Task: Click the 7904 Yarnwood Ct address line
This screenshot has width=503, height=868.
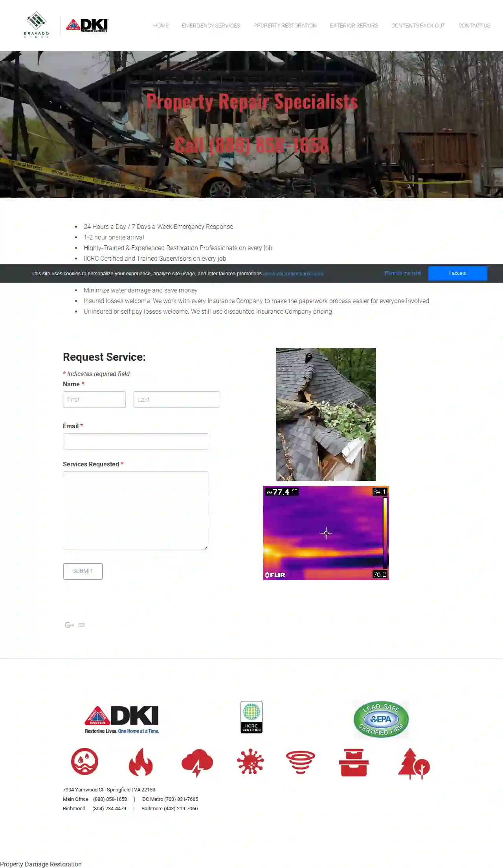Action: [109, 789]
